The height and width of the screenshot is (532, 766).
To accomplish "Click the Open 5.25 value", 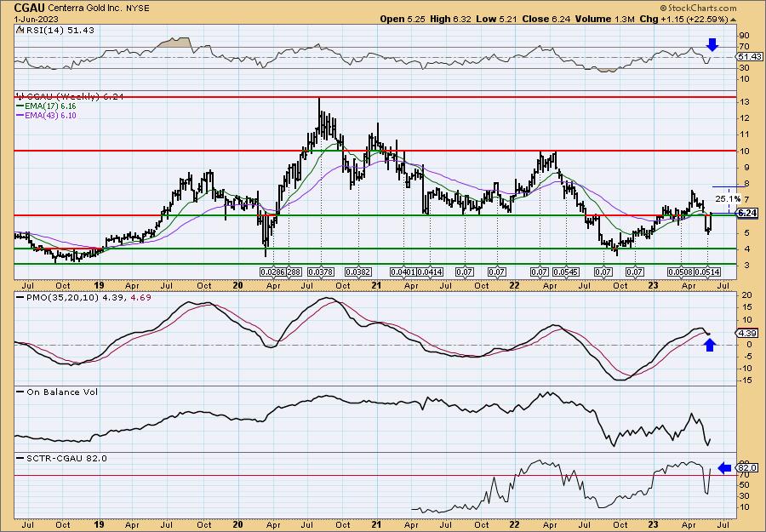I will click(x=403, y=19).
